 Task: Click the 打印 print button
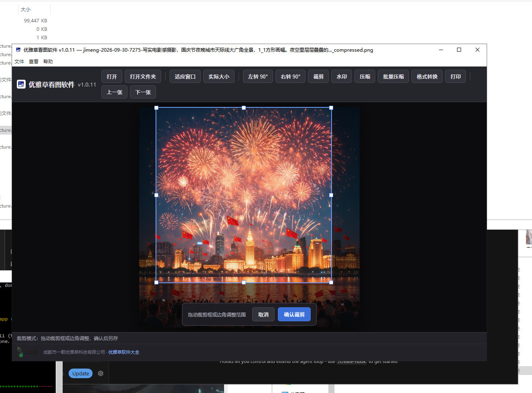pos(455,77)
